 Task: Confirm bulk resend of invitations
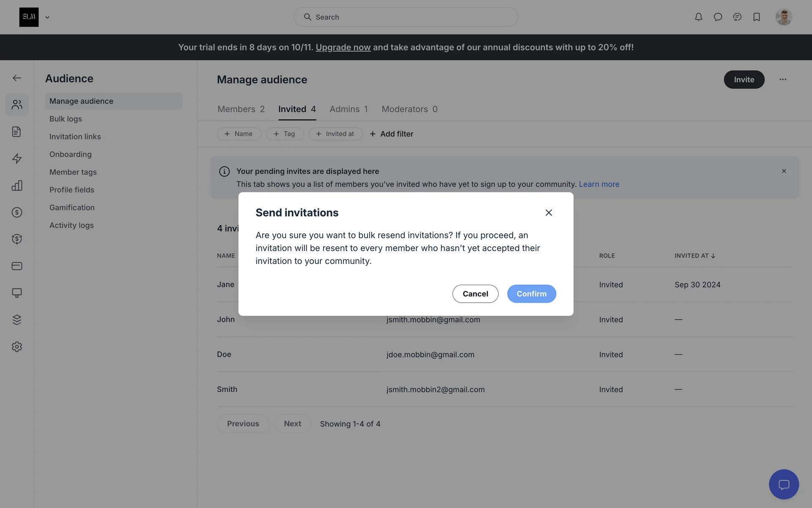tap(531, 294)
